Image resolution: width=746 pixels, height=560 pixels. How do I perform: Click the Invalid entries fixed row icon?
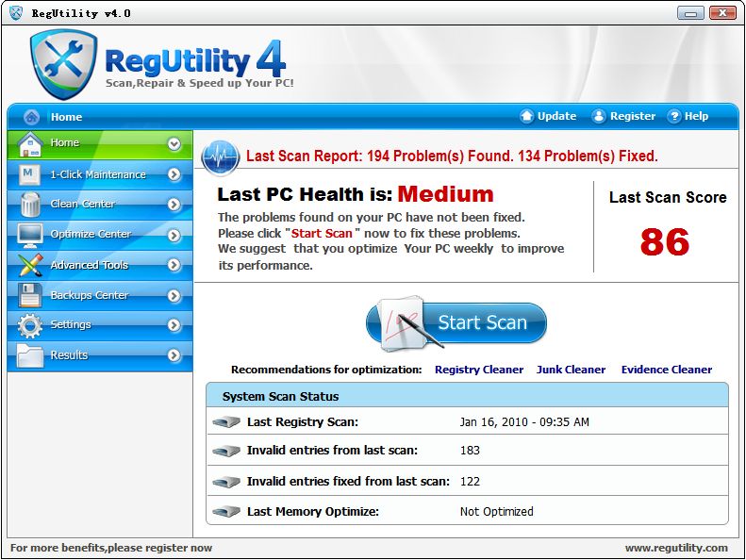(x=226, y=482)
